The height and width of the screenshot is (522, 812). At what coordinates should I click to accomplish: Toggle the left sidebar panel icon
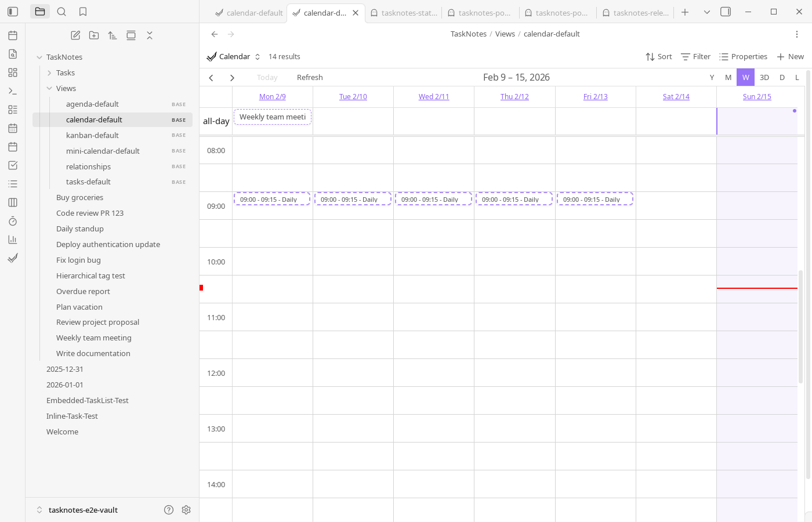coord(13,12)
